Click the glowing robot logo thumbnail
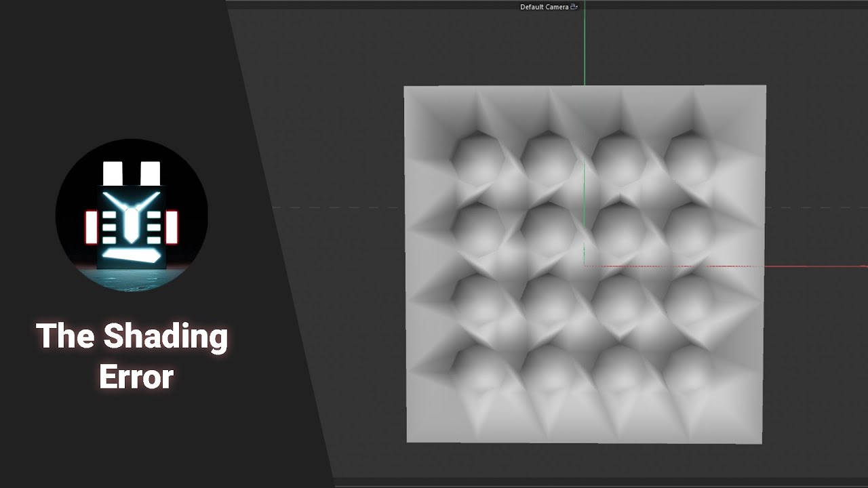868x488 pixels. [132, 215]
